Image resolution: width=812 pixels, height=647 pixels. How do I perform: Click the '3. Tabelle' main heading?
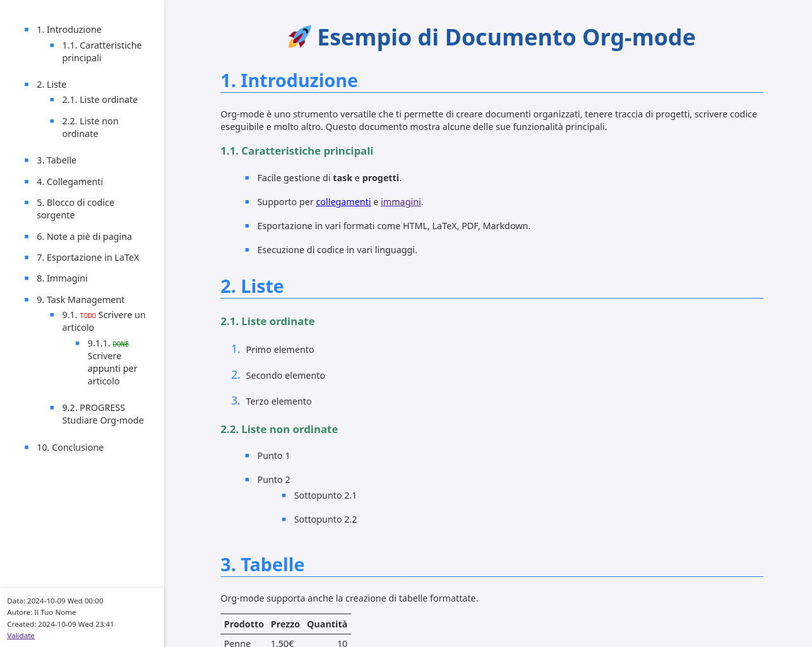[262, 565]
